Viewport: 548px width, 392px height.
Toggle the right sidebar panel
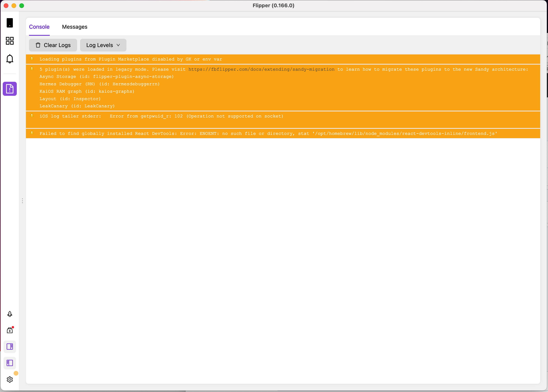[x=10, y=347]
